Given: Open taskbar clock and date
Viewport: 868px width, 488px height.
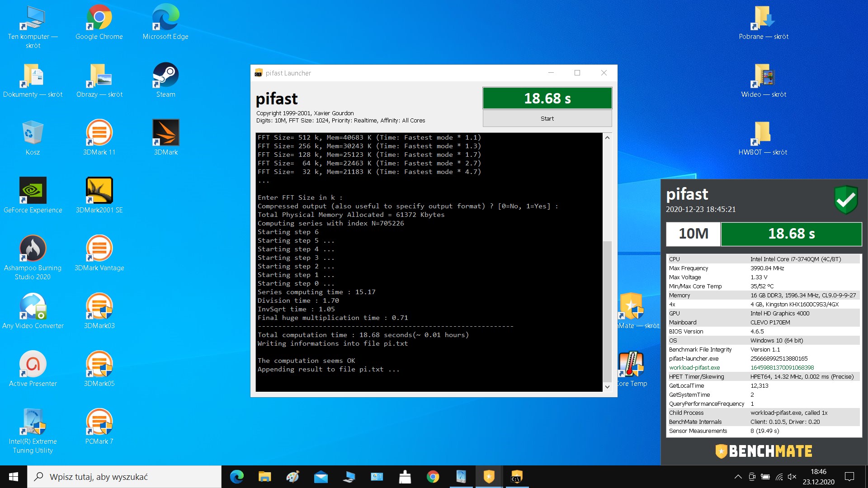Looking at the screenshot, I should pos(818,477).
